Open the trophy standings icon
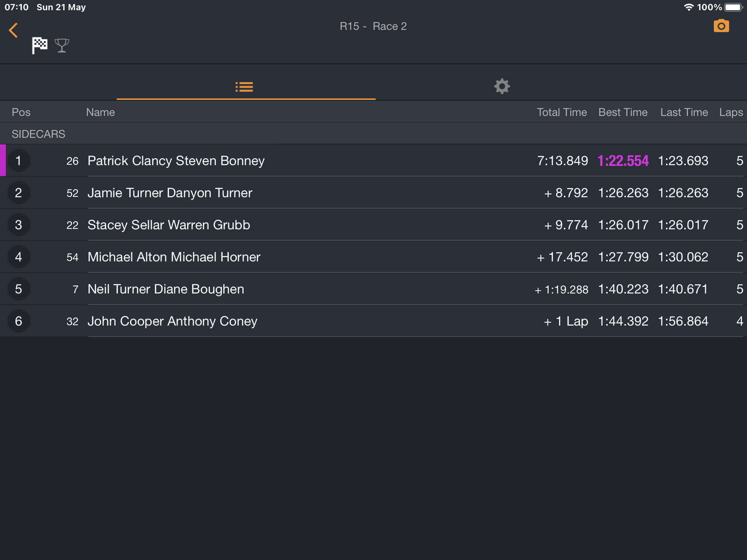 pyautogui.click(x=62, y=46)
